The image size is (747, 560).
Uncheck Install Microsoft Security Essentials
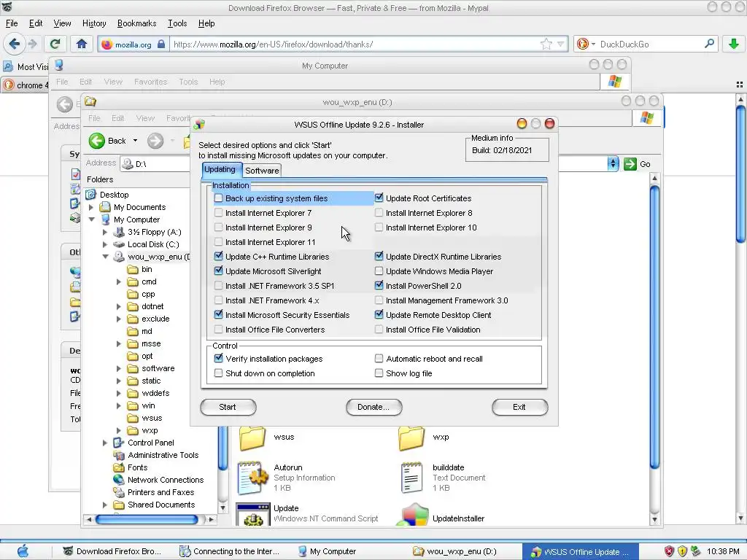click(x=218, y=314)
